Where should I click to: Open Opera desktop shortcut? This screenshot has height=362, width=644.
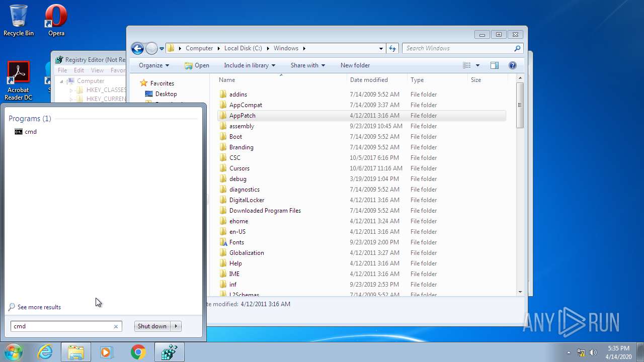[56, 21]
